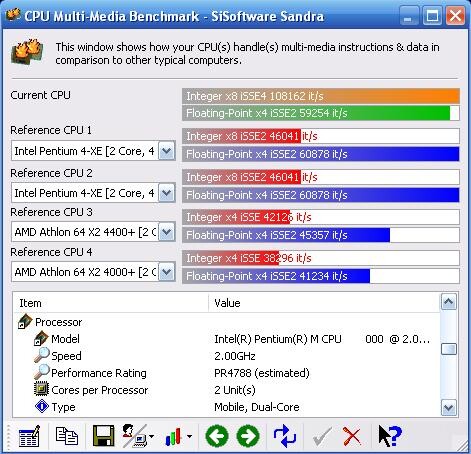Image resolution: width=471 pixels, height=454 pixels.
Task: Select the Model tree row
Action: (x=227, y=339)
